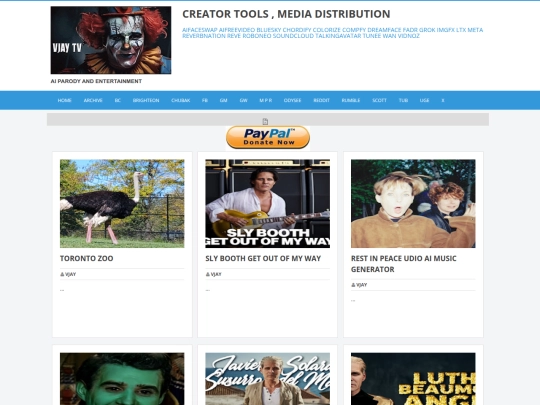Viewport: 540px width, 405px height.
Task: Select CHUBAK in the navigation bar
Action: pyautogui.click(x=181, y=100)
